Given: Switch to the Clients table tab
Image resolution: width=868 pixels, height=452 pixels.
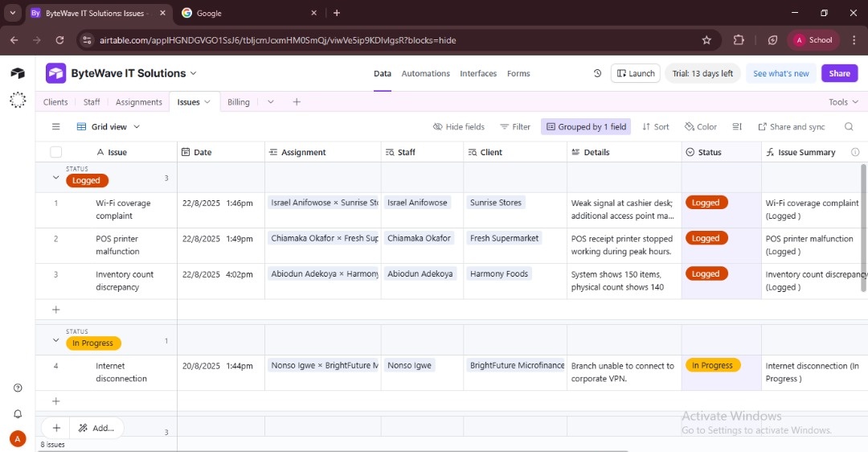Looking at the screenshot, I should click(55, 102).
